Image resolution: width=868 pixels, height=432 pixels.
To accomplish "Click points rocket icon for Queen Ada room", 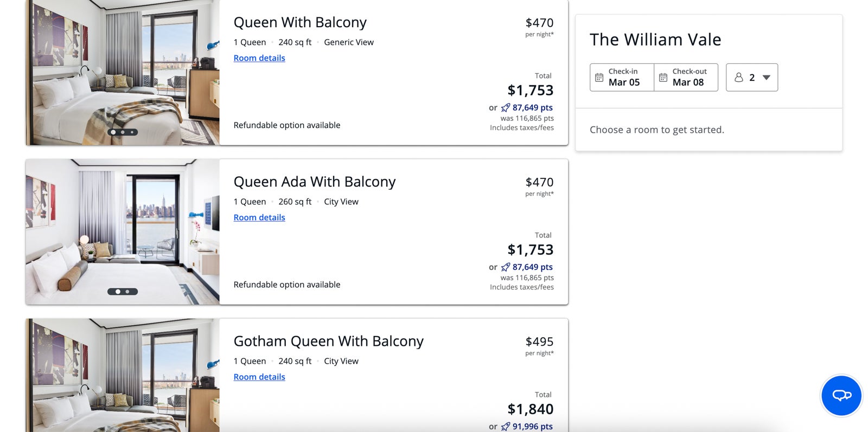I will 506,267.
